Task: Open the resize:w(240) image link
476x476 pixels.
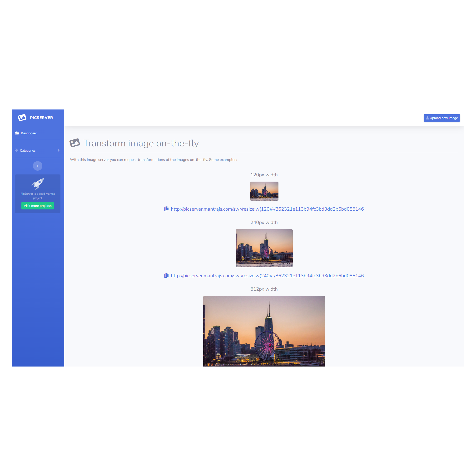Action: [x=267, y=276]
